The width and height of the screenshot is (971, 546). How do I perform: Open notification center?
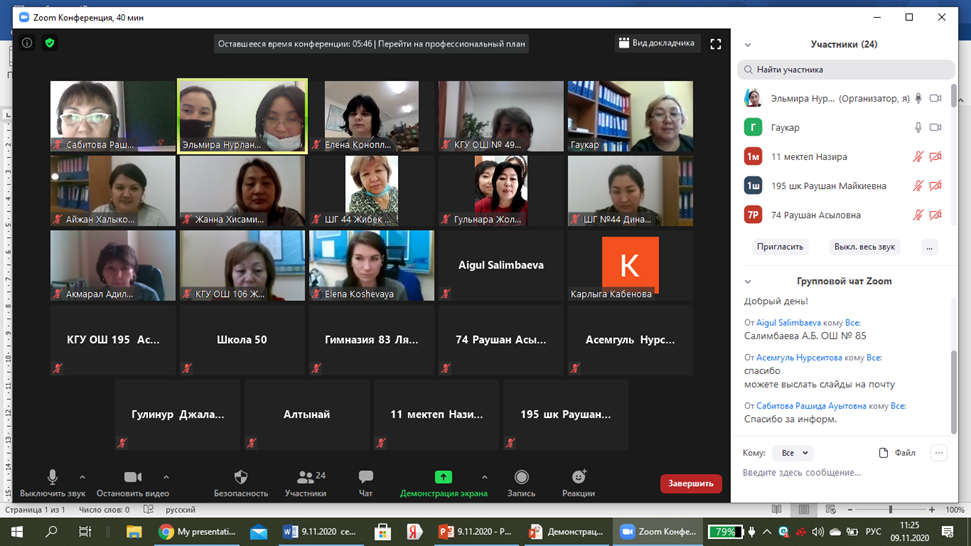[947, 532]
